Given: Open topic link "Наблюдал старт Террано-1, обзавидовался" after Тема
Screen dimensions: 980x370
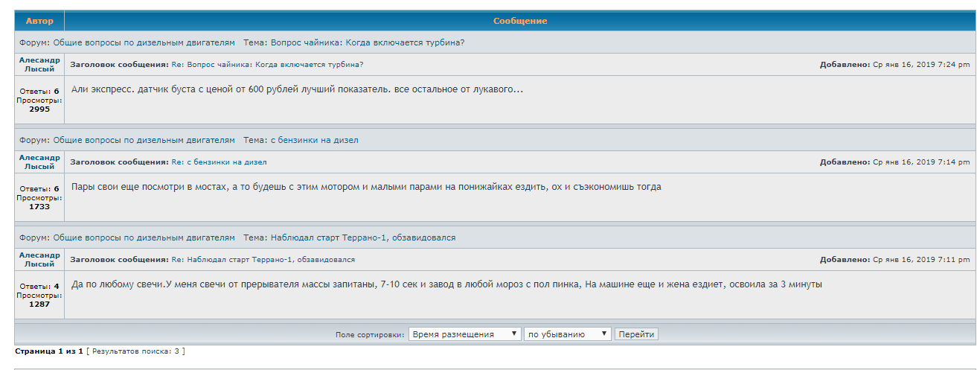Looking at the screenshot, I should point(362,237).
